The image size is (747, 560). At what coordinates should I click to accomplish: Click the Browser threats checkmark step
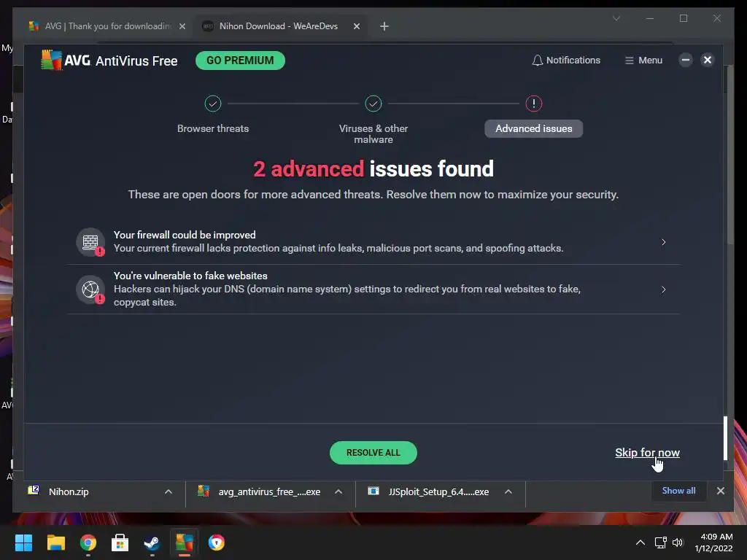click(x=213, y=104)
